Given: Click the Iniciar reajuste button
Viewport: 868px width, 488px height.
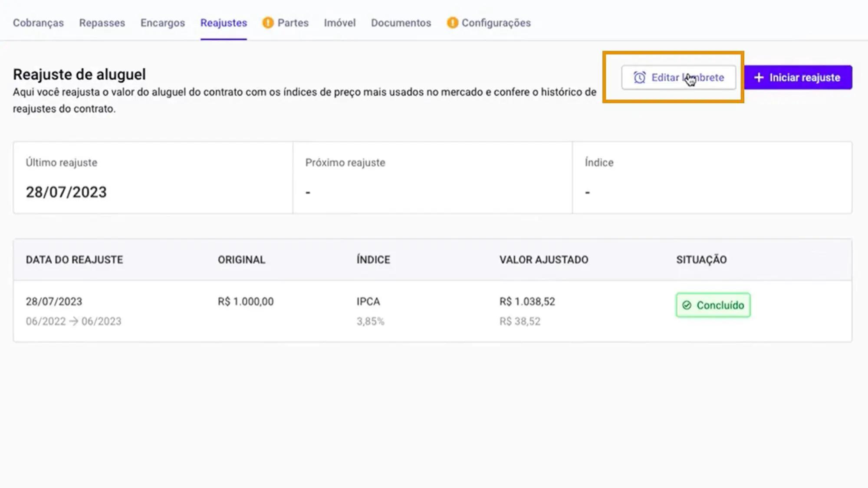Looking at the screenshot, I should coord(798,77).
